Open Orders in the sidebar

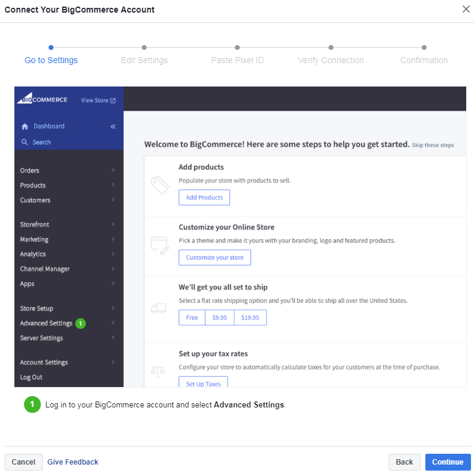29,171
